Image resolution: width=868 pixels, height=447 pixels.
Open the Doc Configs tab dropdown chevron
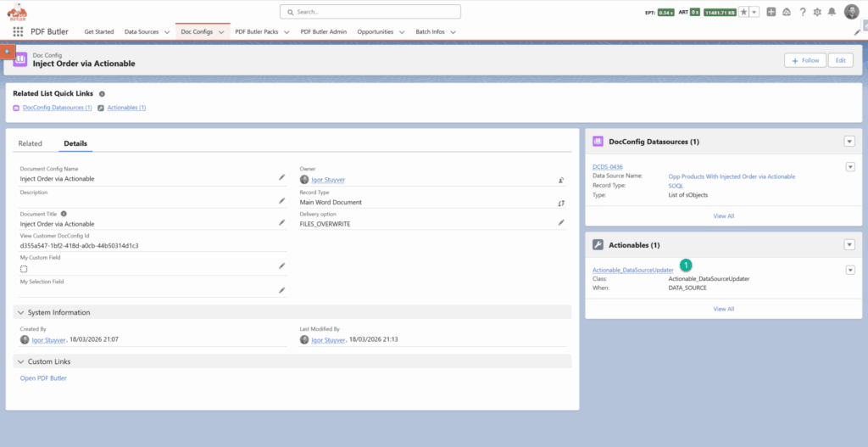(221, 32)
